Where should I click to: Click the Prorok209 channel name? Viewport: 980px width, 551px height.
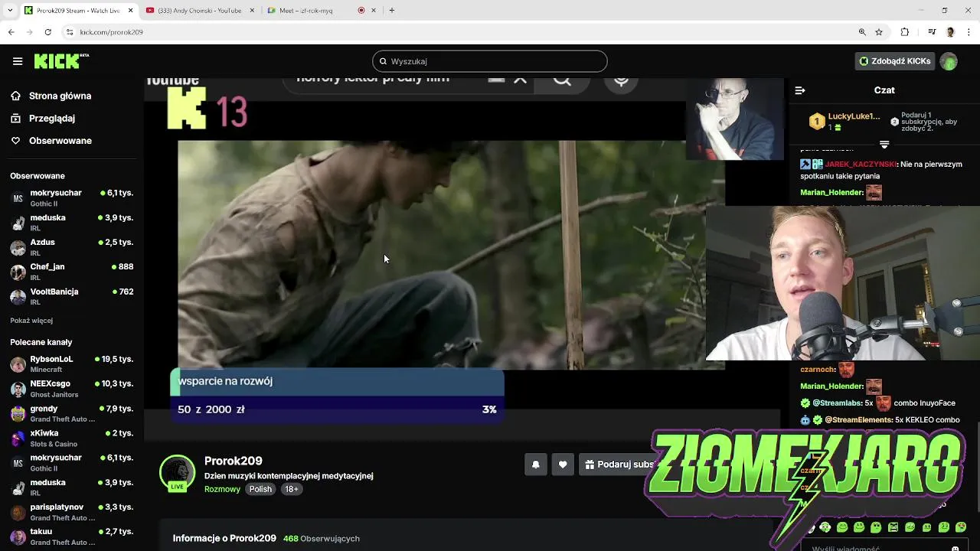pyautogui.click(x=234, y=461)
